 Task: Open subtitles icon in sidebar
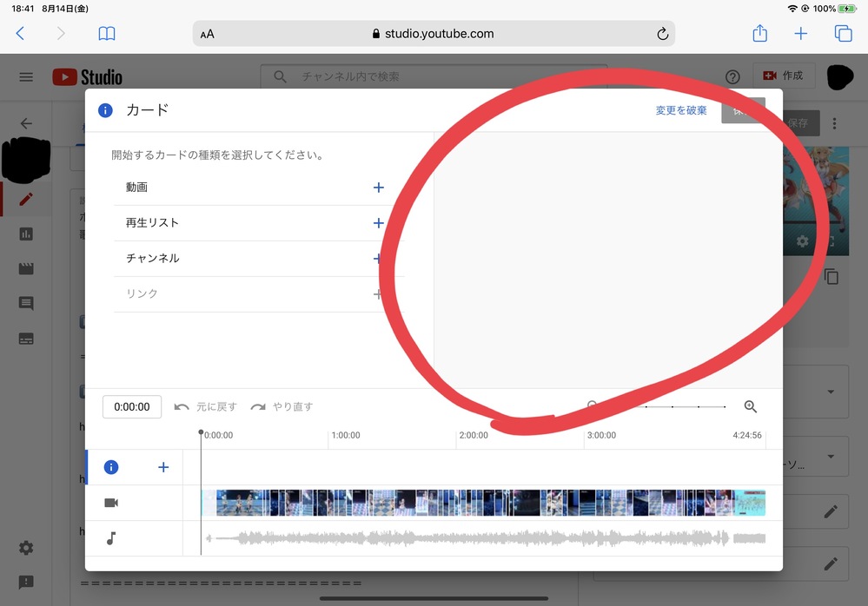click(26, 339)
